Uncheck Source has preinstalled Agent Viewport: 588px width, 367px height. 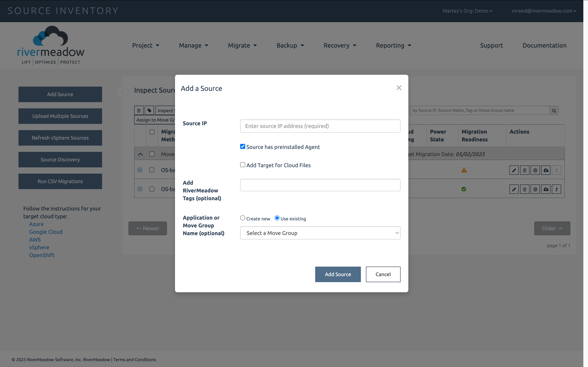point(242,146)
